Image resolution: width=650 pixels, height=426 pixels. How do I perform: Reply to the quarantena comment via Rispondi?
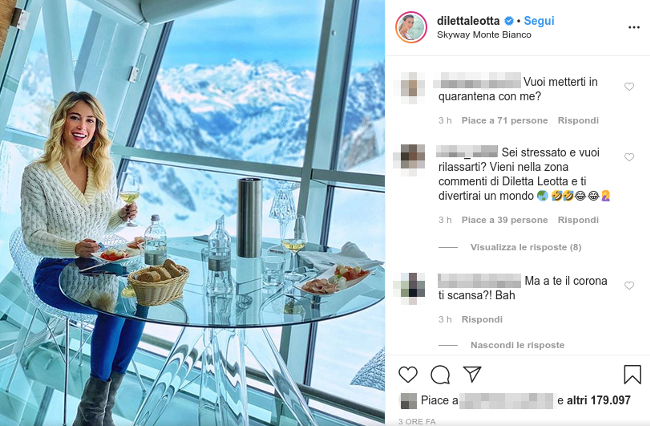pos(578,121)
